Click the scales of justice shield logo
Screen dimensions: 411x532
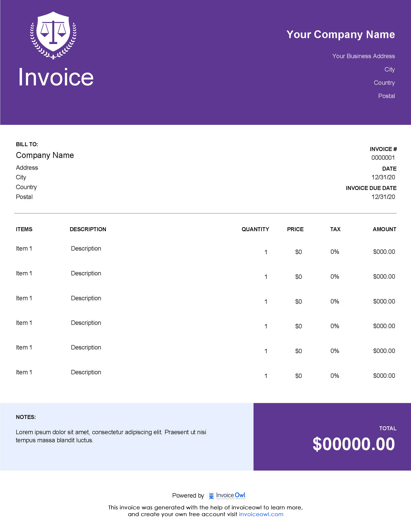coord(53,35)
